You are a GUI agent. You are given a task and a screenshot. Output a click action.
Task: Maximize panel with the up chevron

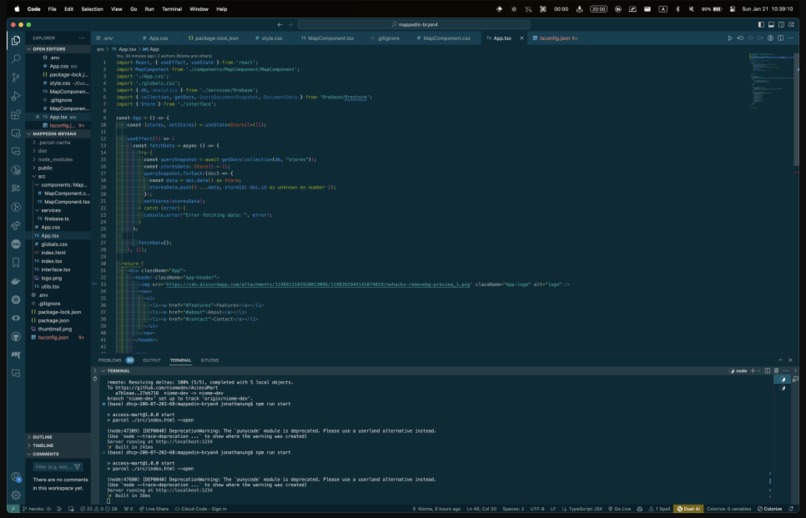tap(780, 360)
